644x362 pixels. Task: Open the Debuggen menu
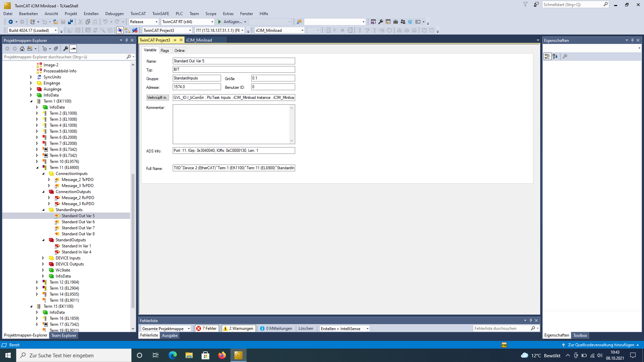[x=114, y=14]
